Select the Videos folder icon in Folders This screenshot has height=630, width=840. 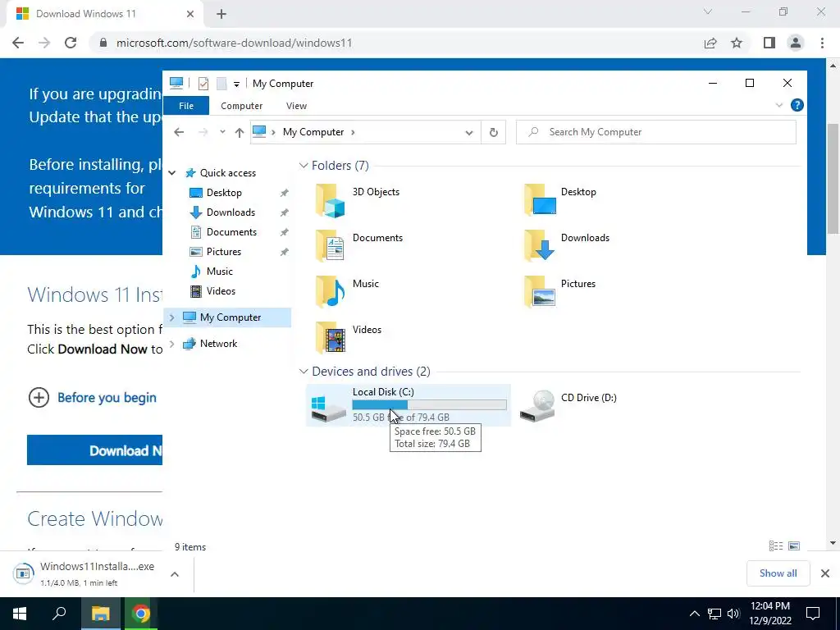click(x=330, y=337)
